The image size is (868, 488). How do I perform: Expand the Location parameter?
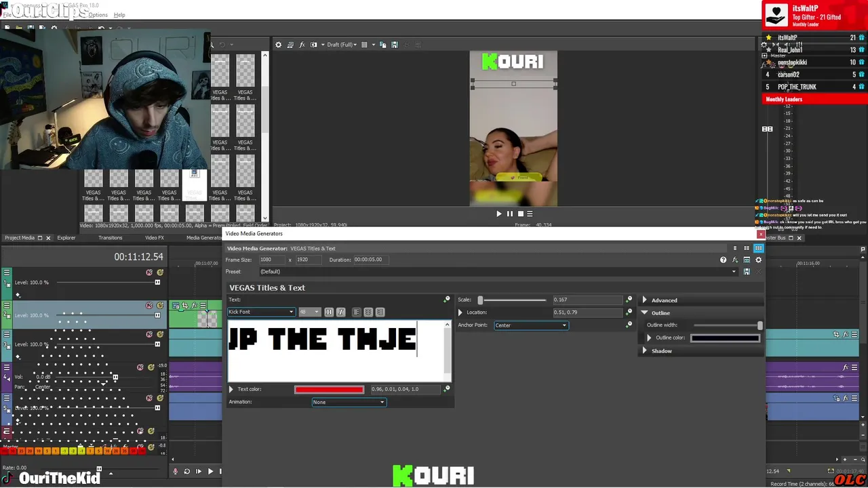coord(460,312)
